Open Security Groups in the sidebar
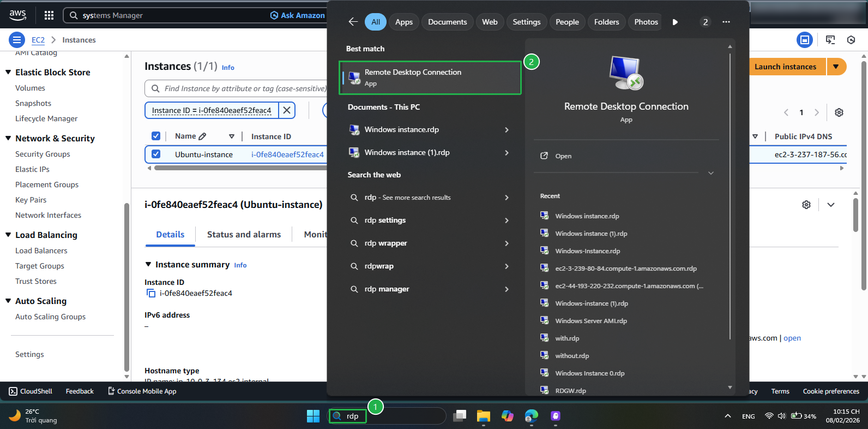 (x=43, y=154)
